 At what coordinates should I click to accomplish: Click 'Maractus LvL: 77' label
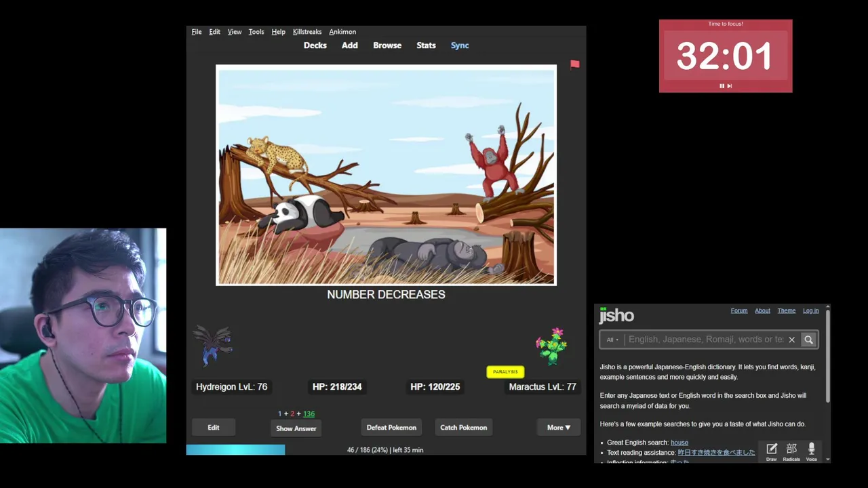pyautogui.click(x=542, y=387)
